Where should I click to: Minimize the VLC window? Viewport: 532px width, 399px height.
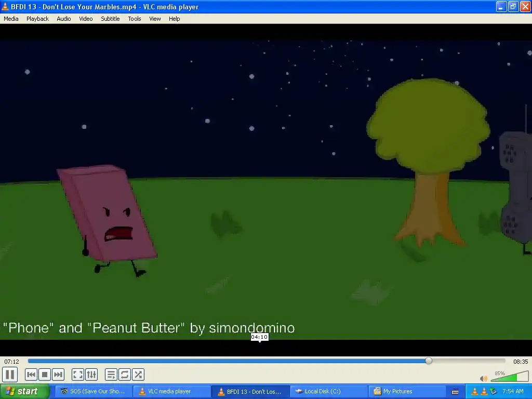point(501,6)
